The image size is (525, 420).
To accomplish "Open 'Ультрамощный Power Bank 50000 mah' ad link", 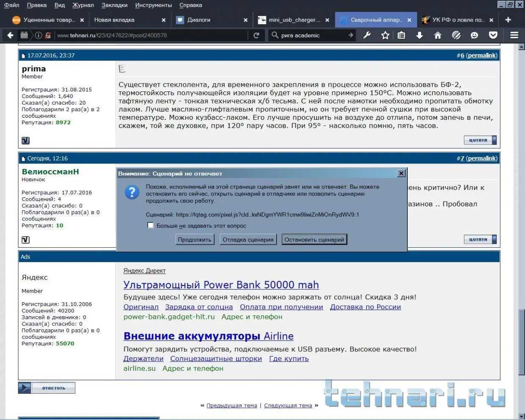I will (x=221, y=285).
